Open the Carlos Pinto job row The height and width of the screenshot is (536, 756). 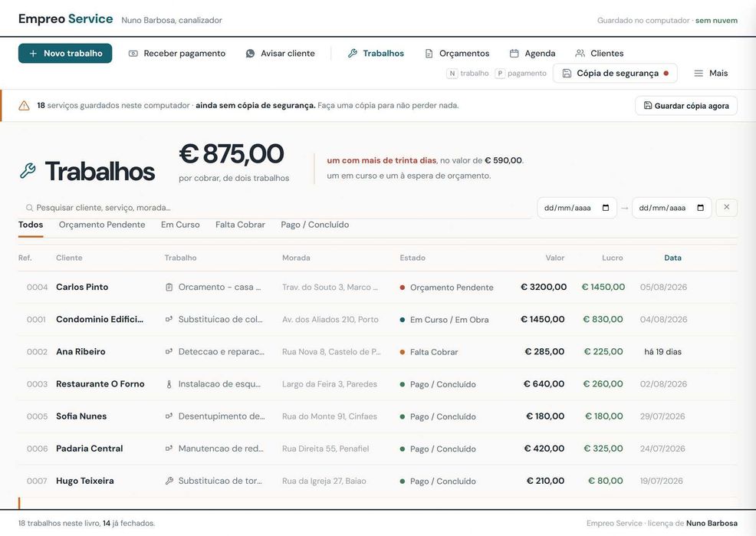coord(377,288)
